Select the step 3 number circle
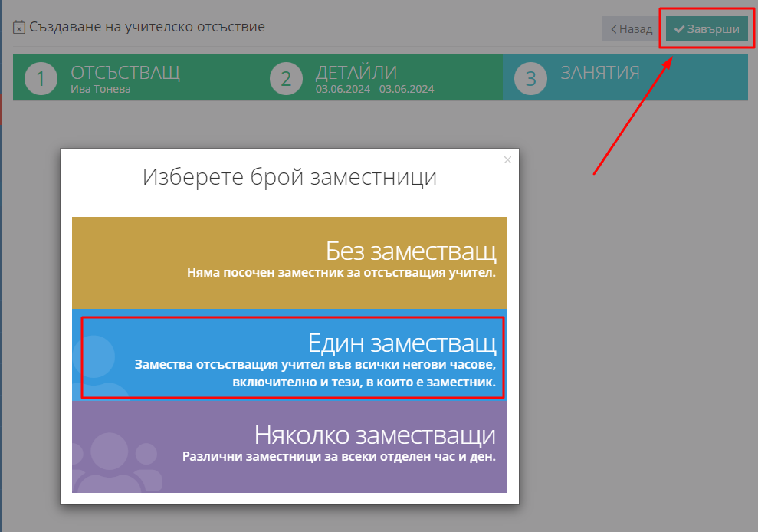The width and height of the screenshot is (758, 532). (x=530, y=79)
